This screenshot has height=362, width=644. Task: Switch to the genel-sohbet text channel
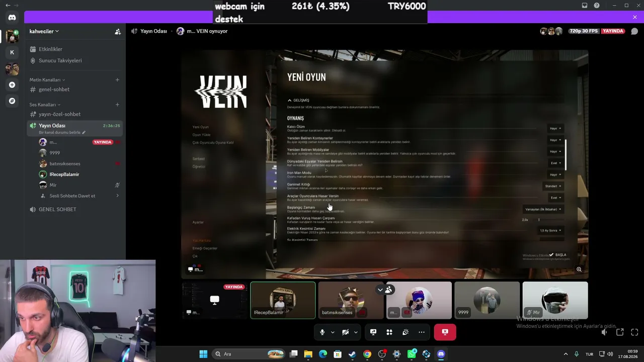[75, 89]
